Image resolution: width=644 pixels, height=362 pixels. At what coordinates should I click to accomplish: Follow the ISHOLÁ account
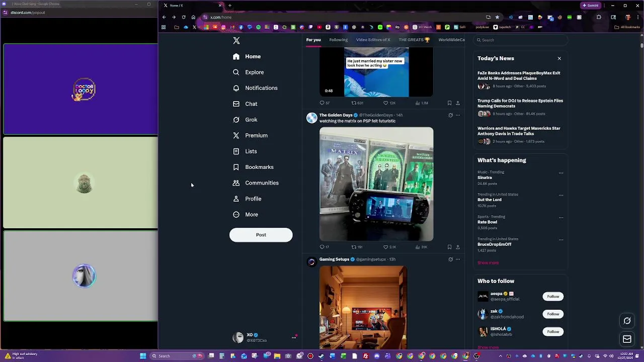tap(553, 331)
